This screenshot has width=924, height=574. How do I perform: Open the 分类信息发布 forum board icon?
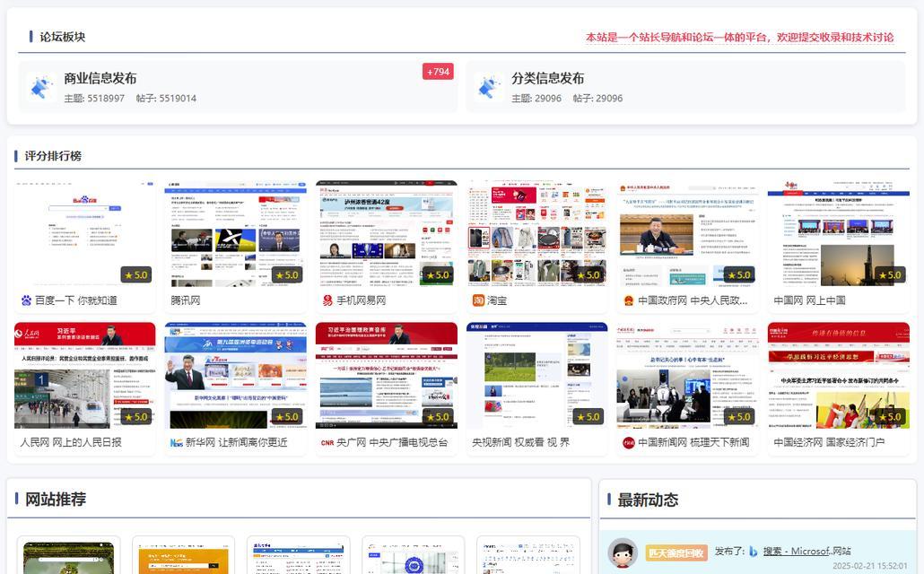(x=489, y=87)
